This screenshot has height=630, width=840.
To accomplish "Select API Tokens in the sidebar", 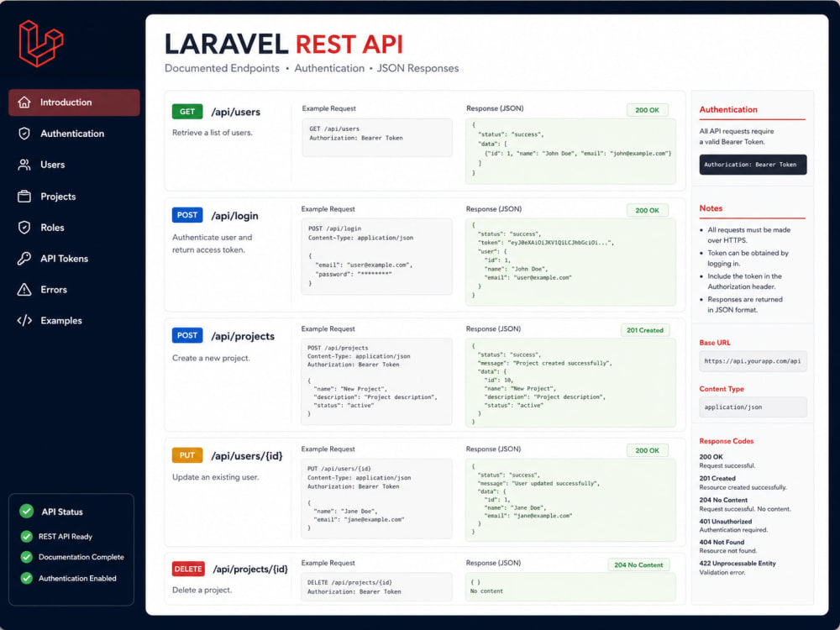I will (74, 258).
